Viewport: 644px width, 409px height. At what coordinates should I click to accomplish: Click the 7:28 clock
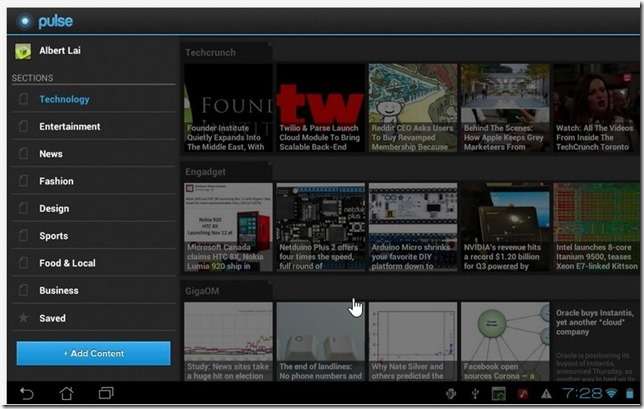582,393
